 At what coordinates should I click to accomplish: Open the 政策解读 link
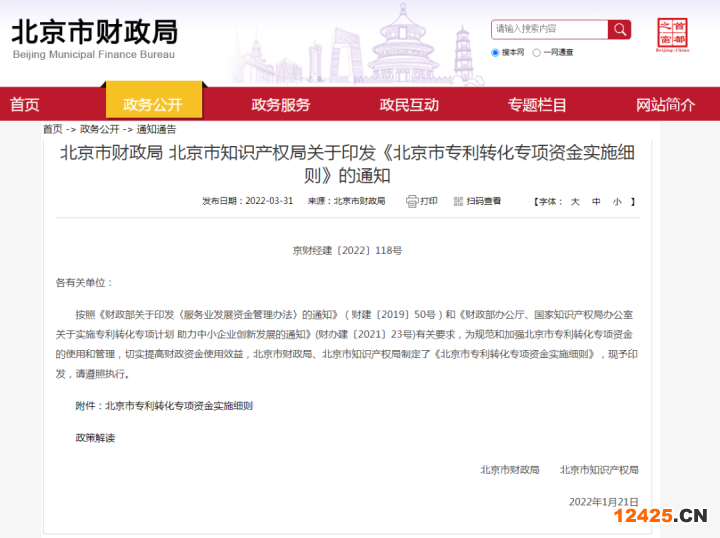95,438
